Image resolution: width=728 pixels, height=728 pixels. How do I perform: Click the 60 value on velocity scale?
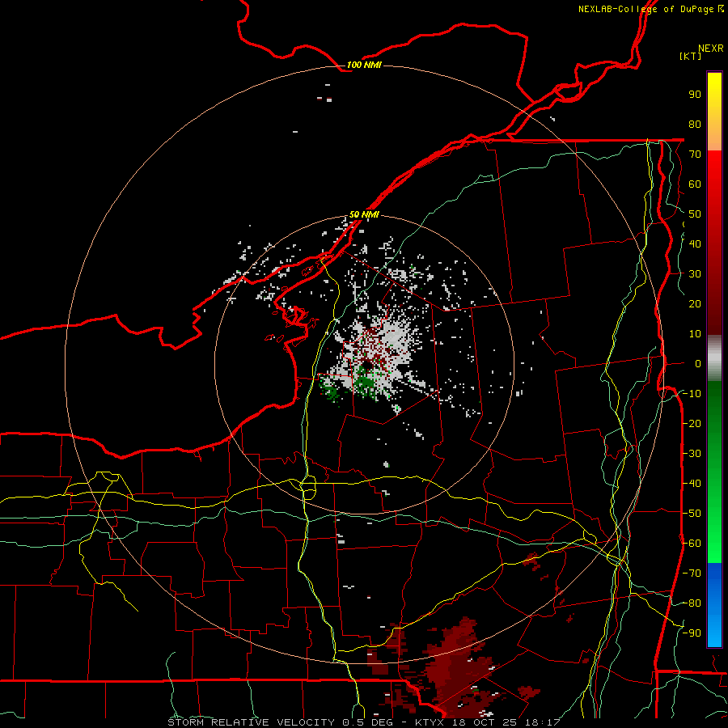click(695, 184)
